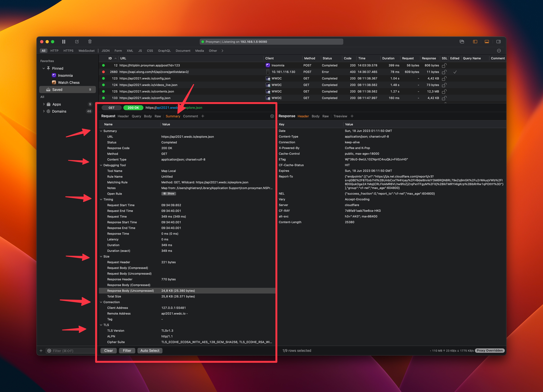Collapse the Timing section in Summary

pos(101,199)
